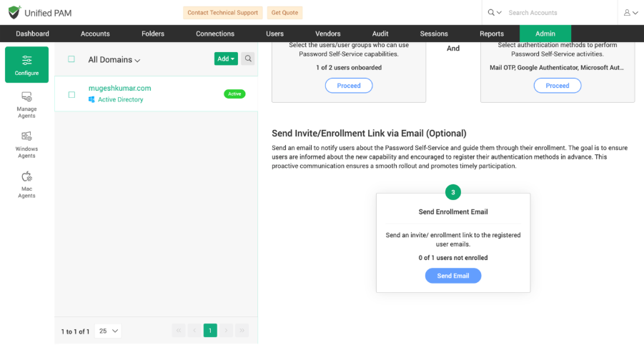The width and height of the screenshot is (644, 345).
Task: Change the 25 rows-per-page dropdown
Action: click(109, 331)
